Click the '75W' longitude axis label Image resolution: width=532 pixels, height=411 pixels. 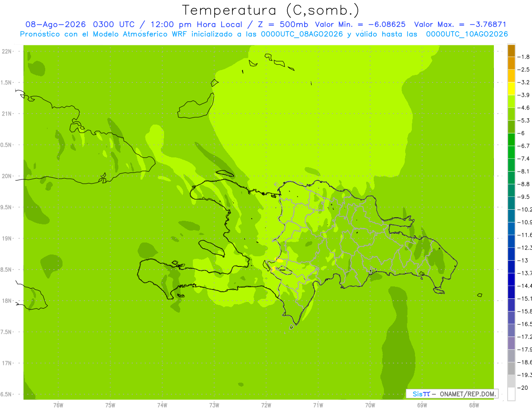[110, 405]
